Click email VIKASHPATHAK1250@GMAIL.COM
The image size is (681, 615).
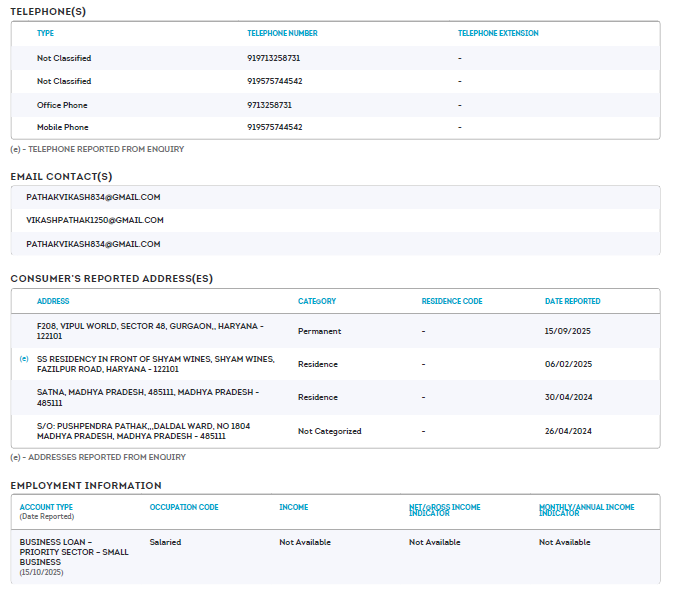pyautogui.click(x=95, y=220)
